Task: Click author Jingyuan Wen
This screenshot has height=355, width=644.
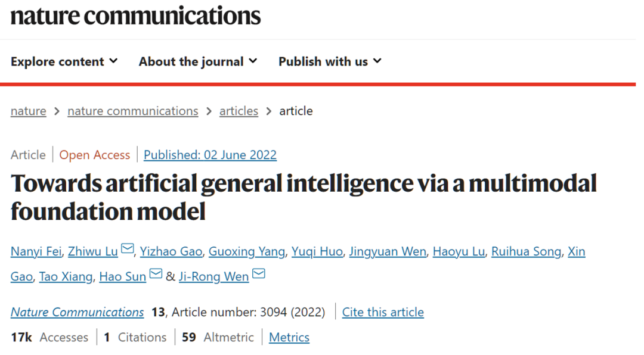Action: tap(388, 251)
